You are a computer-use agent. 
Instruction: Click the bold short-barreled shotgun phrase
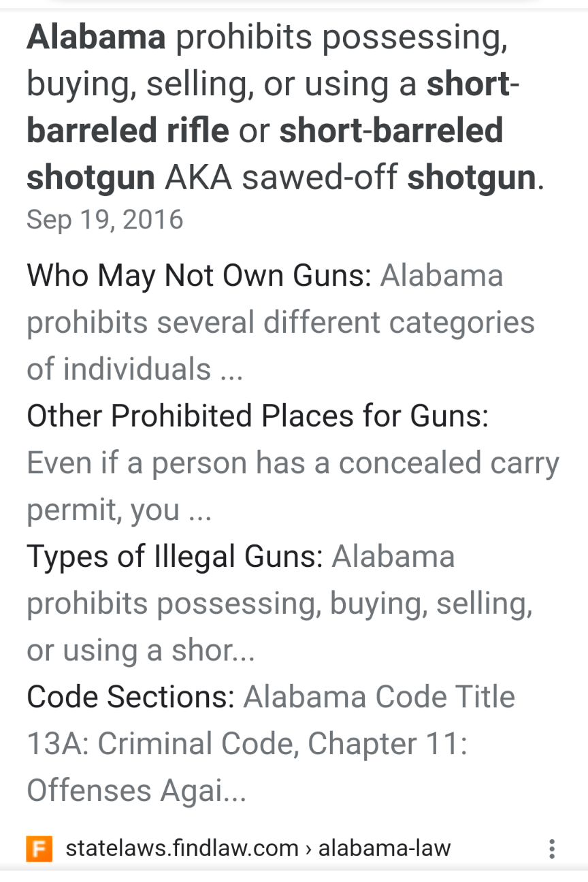(265, 154)
